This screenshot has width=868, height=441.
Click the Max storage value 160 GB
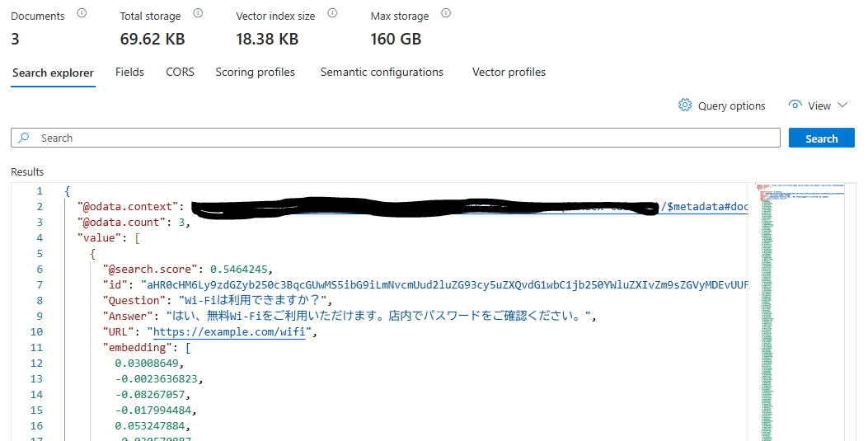click(396, 40)
